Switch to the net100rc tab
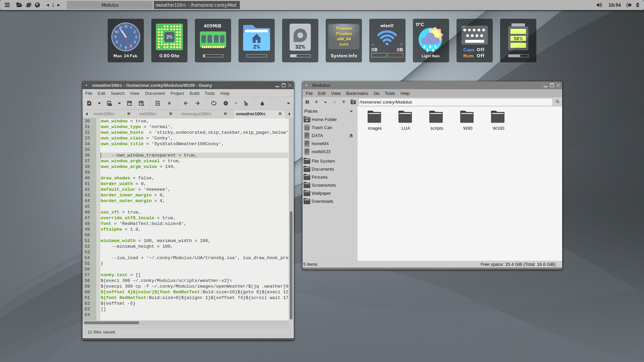The image size is (644, 362). coord(148,114)
